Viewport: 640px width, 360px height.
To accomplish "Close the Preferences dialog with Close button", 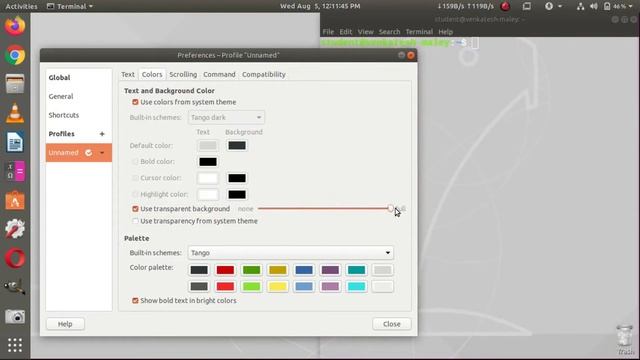I will (392, 324).
